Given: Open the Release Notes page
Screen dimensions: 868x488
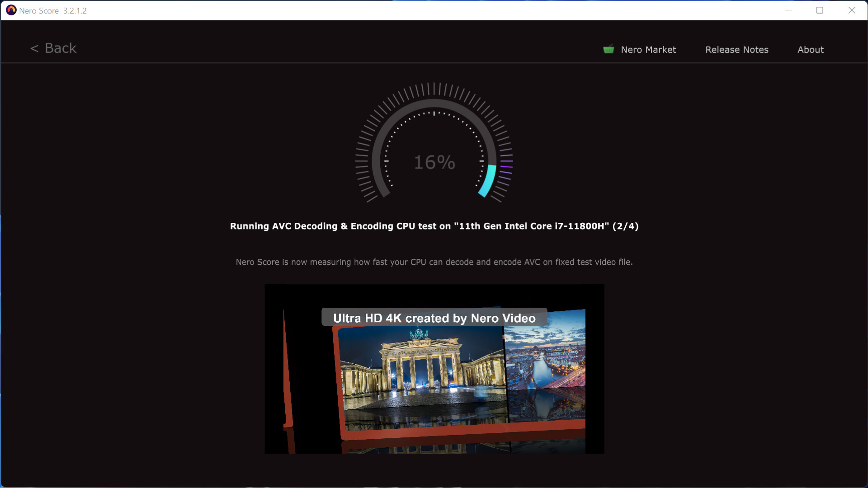Looking at the screenshot, I should click(736, 50).
